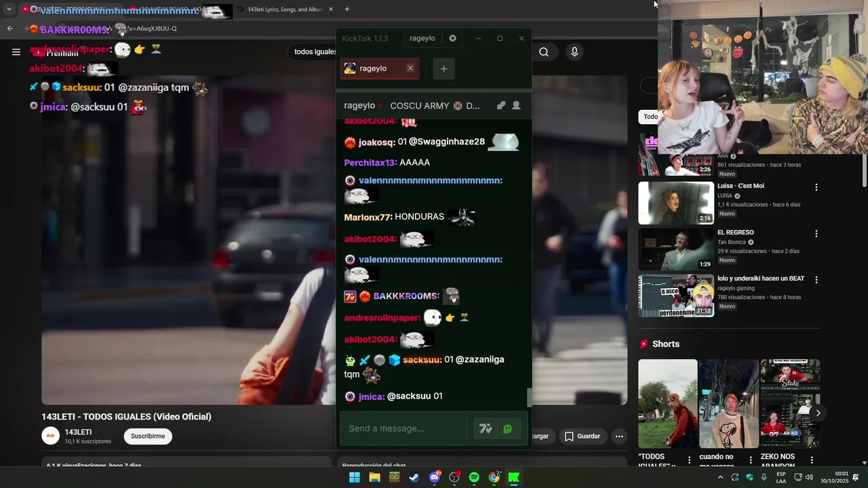Image resolution: width=868 pixels, height=488 pixels.
Task: Click 'EL REGRESO' video title
Action: (736, 232)
